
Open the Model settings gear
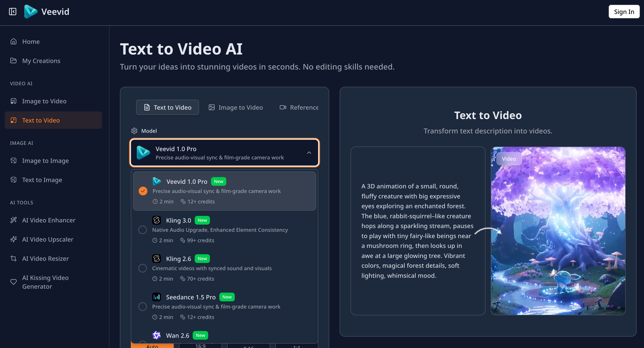coord(134,130)
